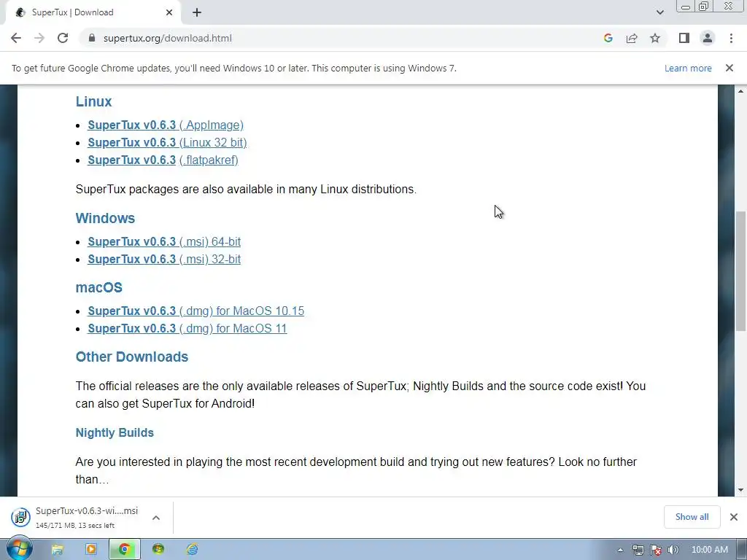Click the Linux heading
Image resolution: width=747 pixels, height=560 pixels.
pos(93,101)
